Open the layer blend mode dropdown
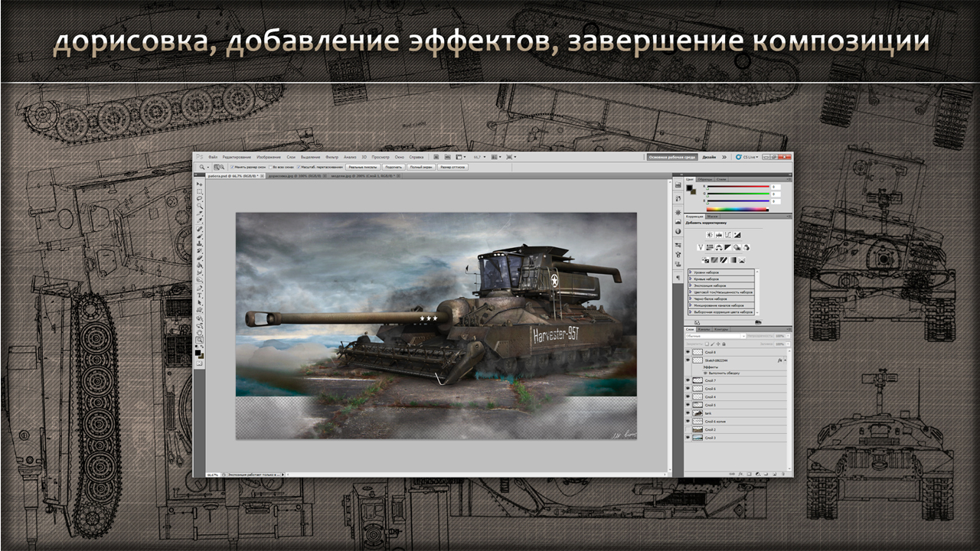Viewport: 980px width, 551px height. [715, 335]
